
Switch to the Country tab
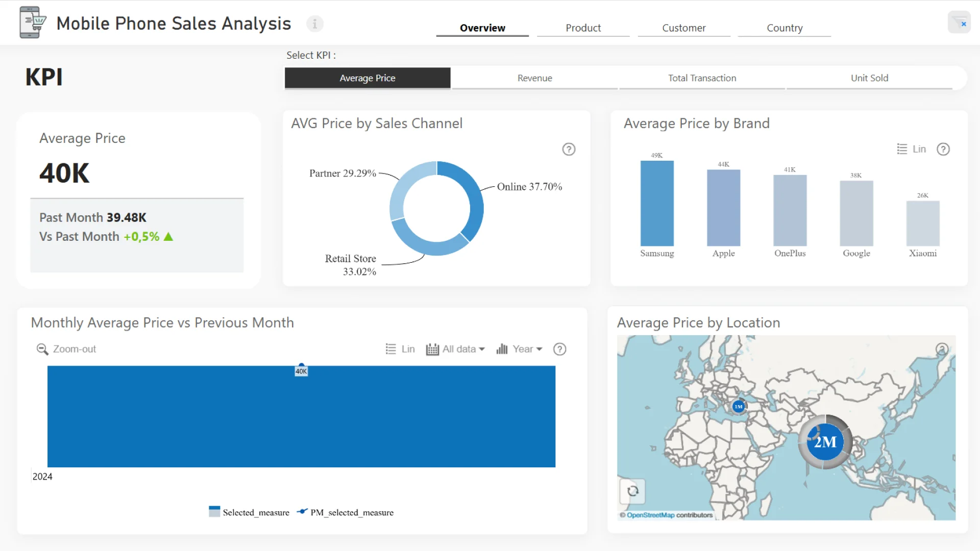[x=784, y=28]
